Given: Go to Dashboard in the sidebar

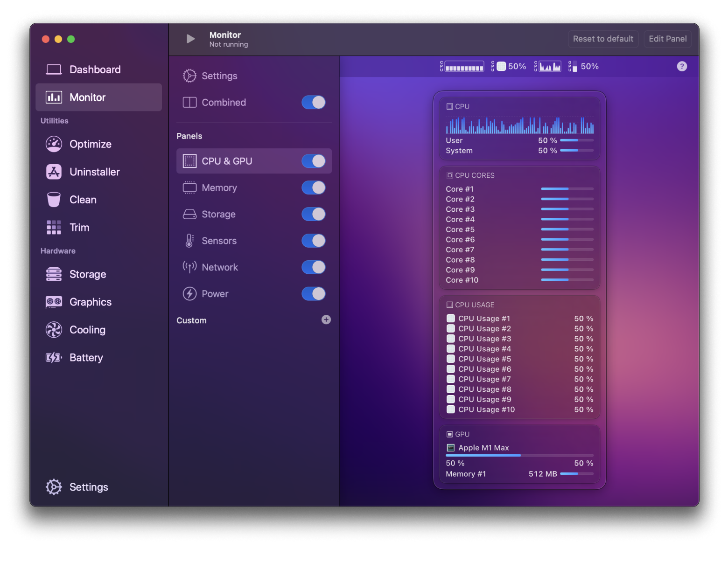Looking at the screenshot, I should click(x=99, y=69).
